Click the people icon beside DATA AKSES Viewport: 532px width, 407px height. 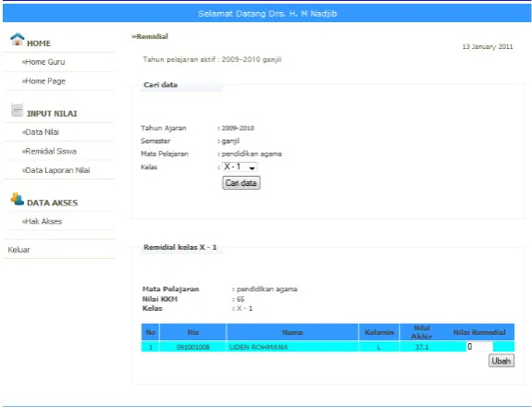point(17,199)
